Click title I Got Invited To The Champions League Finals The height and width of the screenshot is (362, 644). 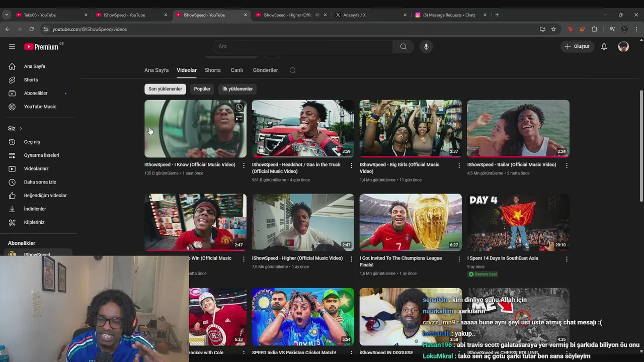[401, 261]
